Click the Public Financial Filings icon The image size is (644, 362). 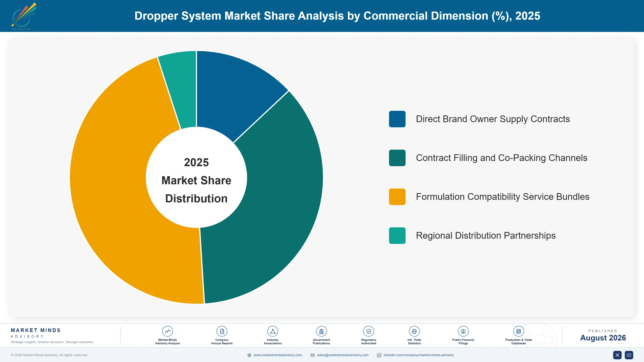click(x=463, y=331)
